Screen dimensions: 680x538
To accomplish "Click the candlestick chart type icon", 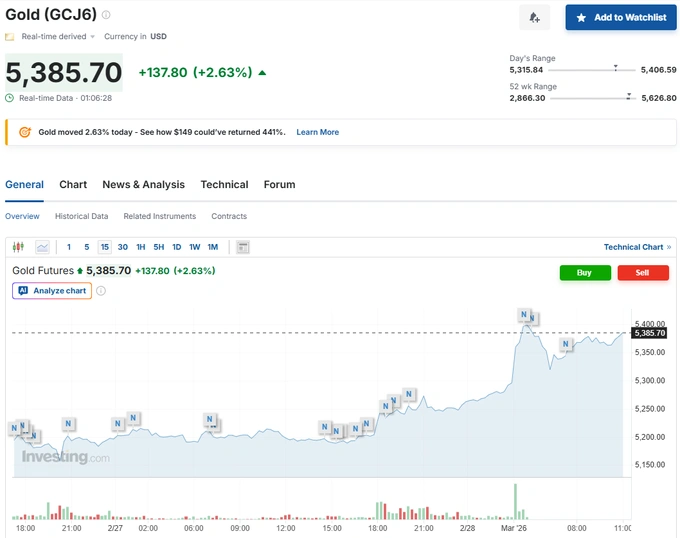I will 18,247.
